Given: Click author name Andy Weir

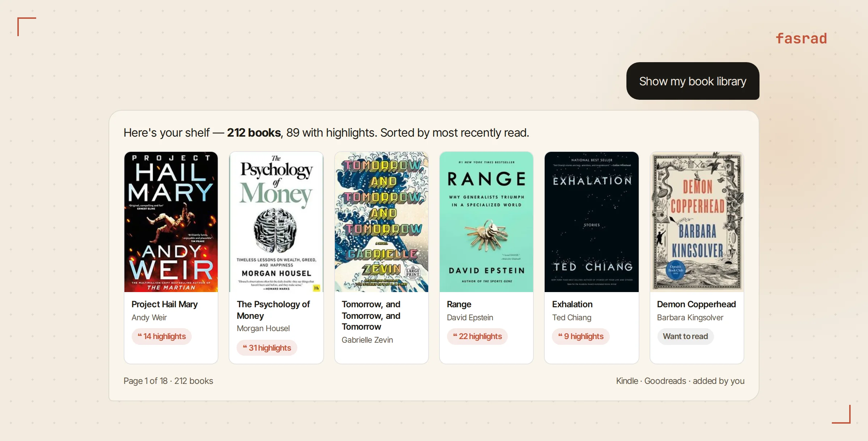Looking at the screenshot, I should coord(149,318).
